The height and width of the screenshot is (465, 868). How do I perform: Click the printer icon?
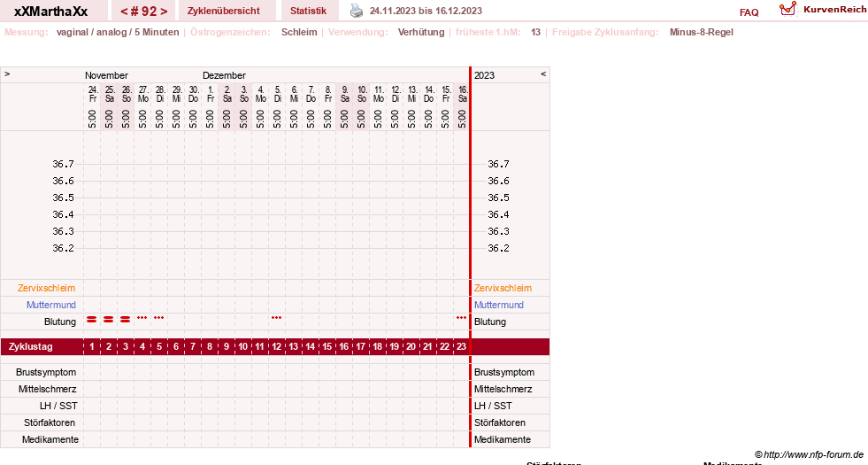tap(357, 11)
